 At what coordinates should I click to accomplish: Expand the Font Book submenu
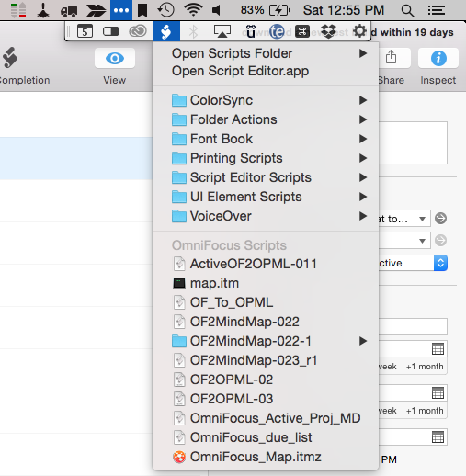pyautogui.click(x=266, y=139)
